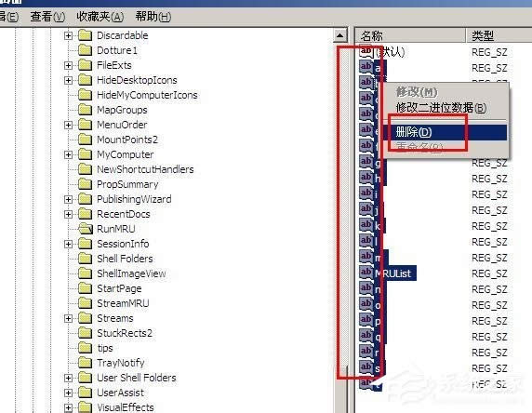Viewport: 532px width, 413px height.
Task: Click the ab icon of value k
Action: (366, 225)
